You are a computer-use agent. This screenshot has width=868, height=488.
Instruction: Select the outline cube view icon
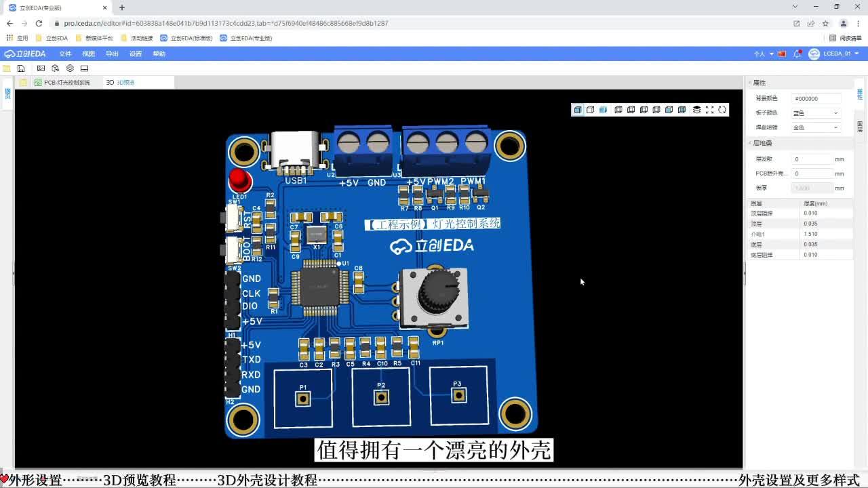click(x=590, y=110)
